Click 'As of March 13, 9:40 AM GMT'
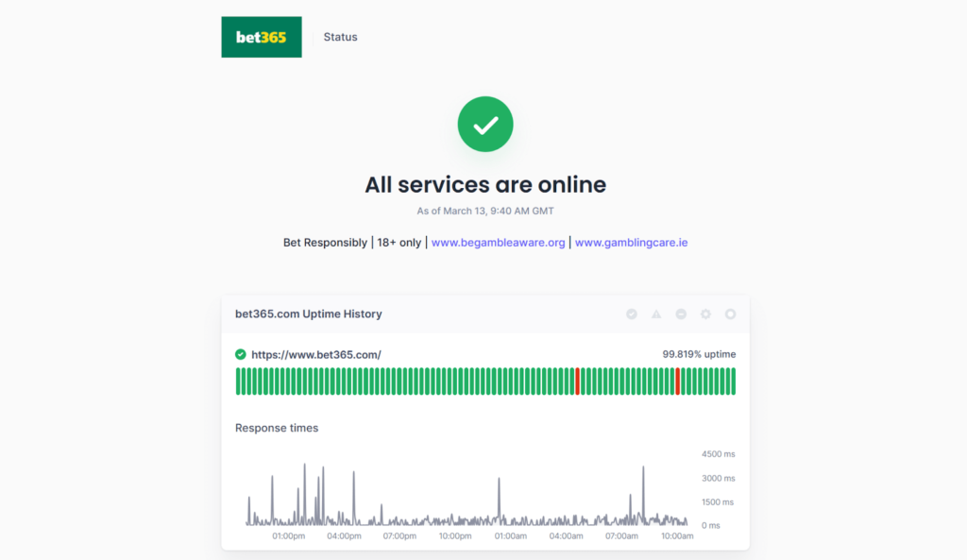This screenshot has height=560, width=967. click(485, 211)
